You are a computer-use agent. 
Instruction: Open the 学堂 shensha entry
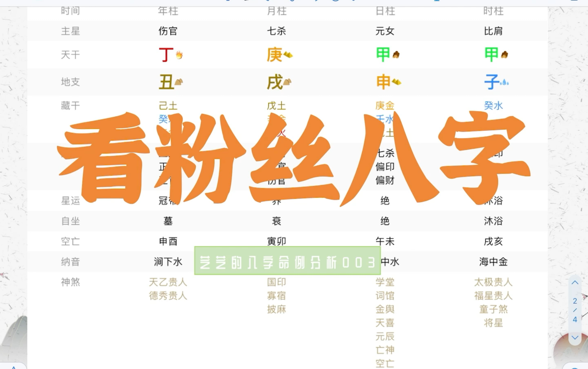pyautogui.click(x=385, y=282)
